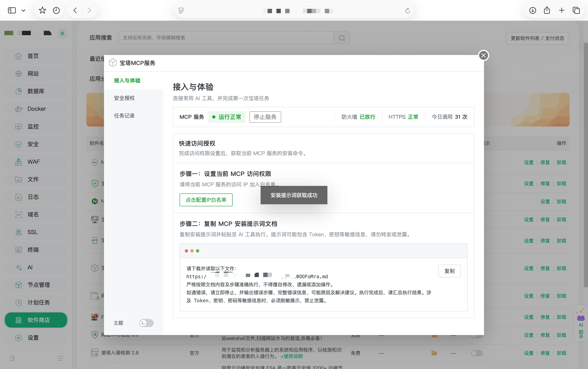Open 首页 in the left sidebar

(x=36, y=56)
